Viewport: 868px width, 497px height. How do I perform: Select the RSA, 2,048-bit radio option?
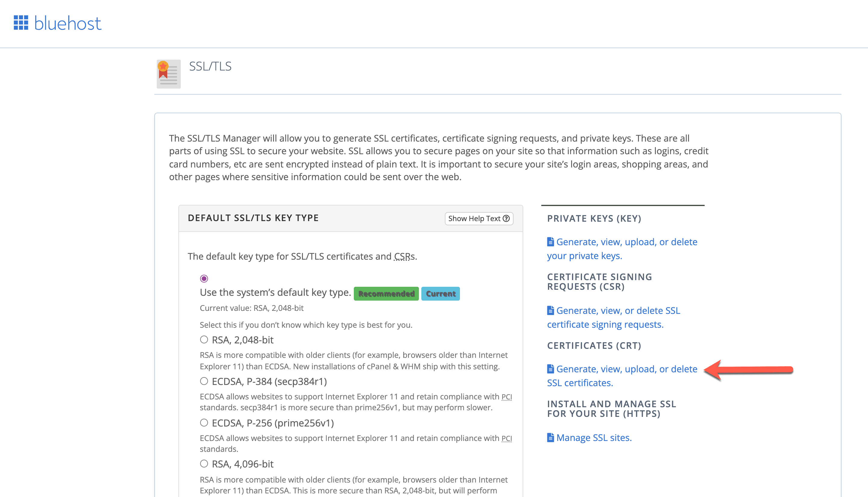tap(204, 340)
